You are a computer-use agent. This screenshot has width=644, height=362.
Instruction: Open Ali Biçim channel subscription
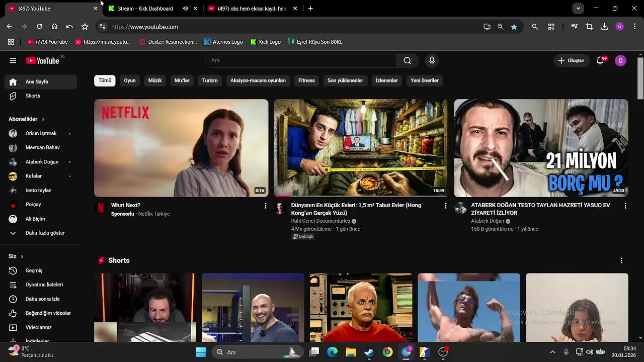click(x=41, y=219)
